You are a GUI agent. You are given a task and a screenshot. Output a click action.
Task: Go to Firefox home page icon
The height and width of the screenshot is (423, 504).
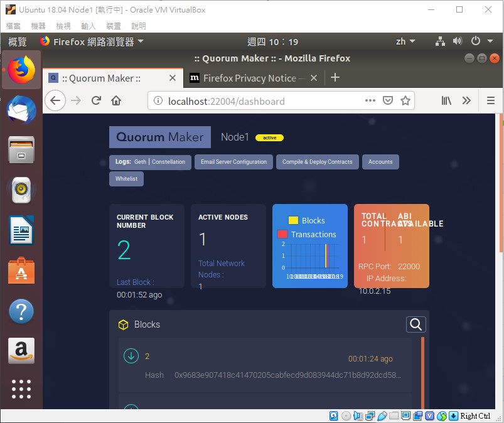(x=116, y=100)
